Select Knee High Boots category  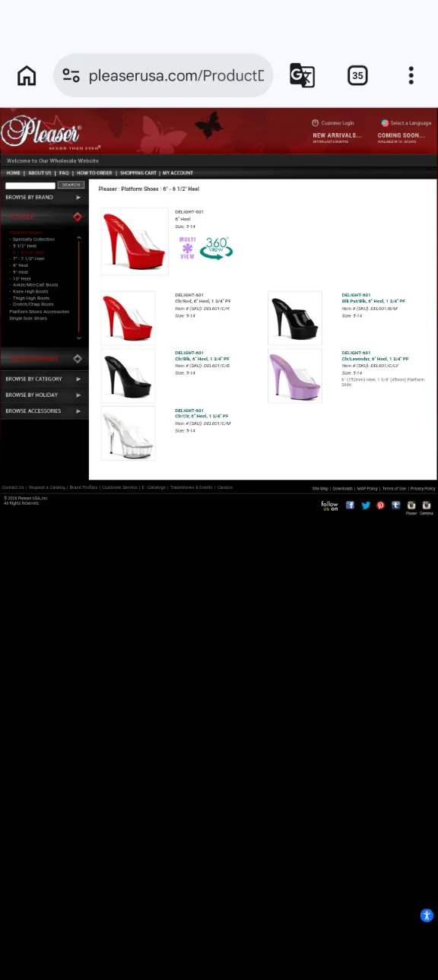point(30,291)
